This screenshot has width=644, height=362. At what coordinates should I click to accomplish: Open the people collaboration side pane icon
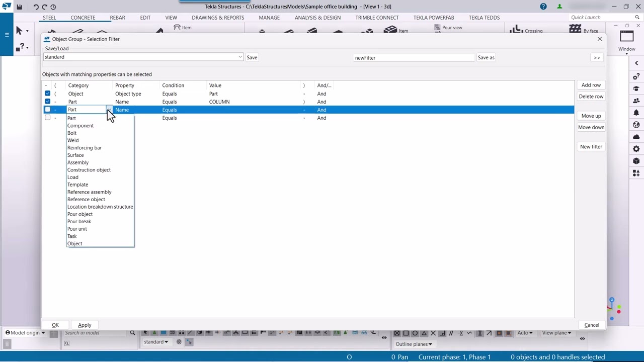pyautogui.click(x=636, y=101)
